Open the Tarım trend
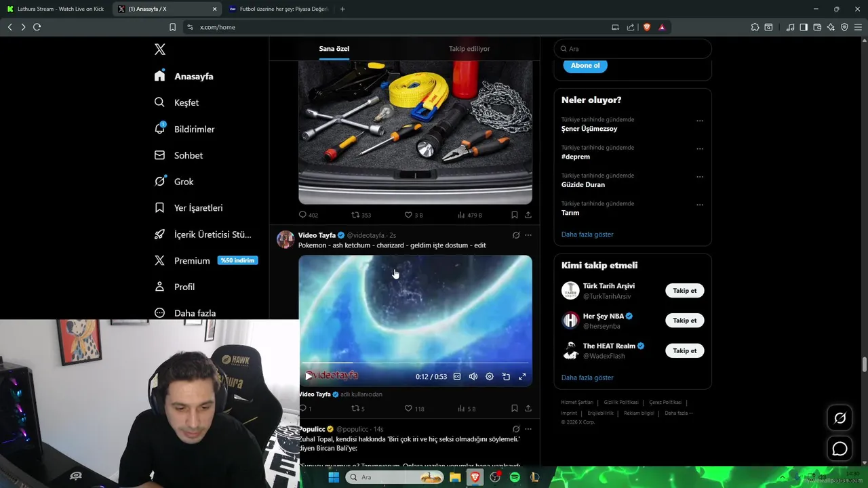This screenshot has width=868, height=488. pos(570,213)
